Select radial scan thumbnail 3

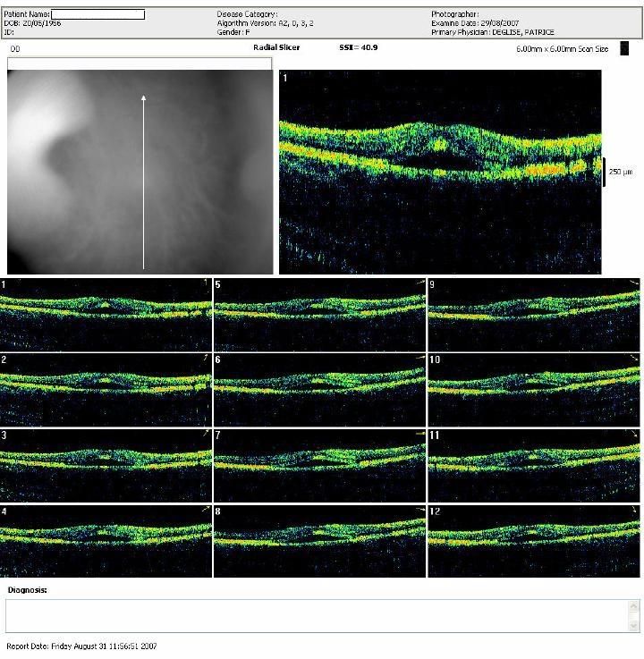pos(106,464)
